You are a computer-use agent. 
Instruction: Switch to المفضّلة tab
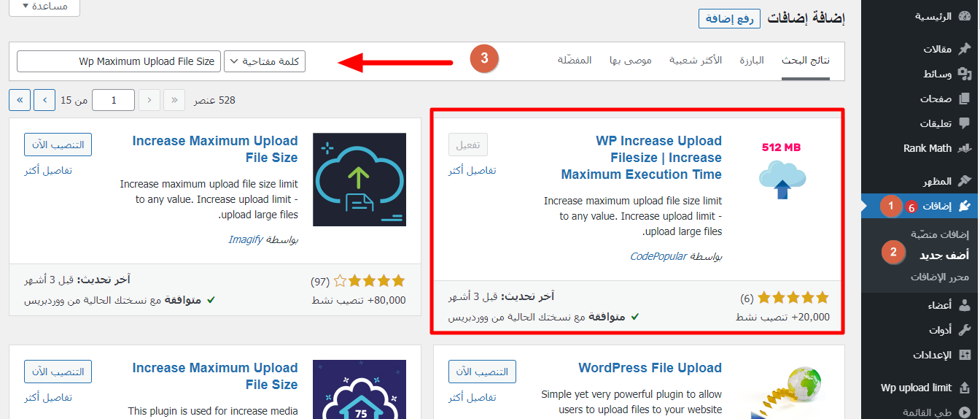point(575,60)
